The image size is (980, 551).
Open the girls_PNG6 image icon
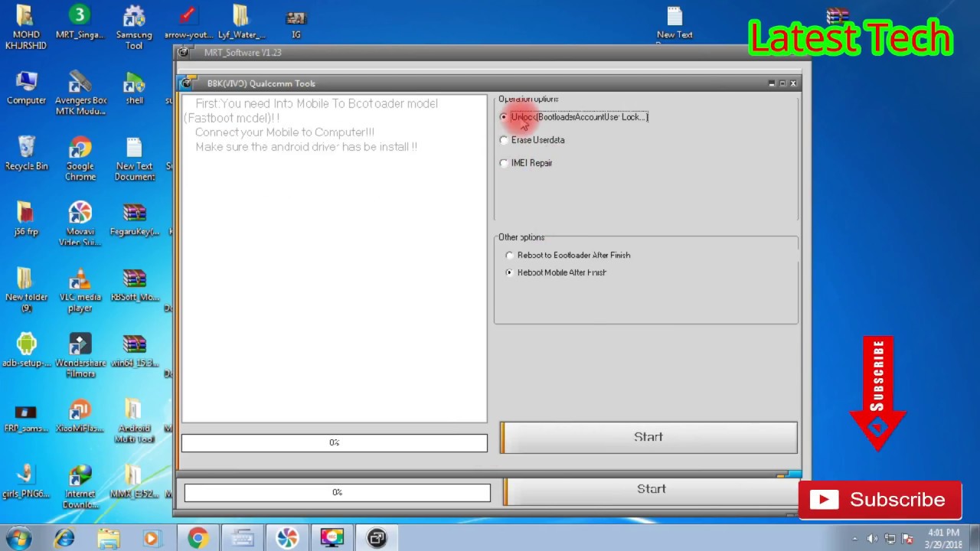click(x=26, y=482)
